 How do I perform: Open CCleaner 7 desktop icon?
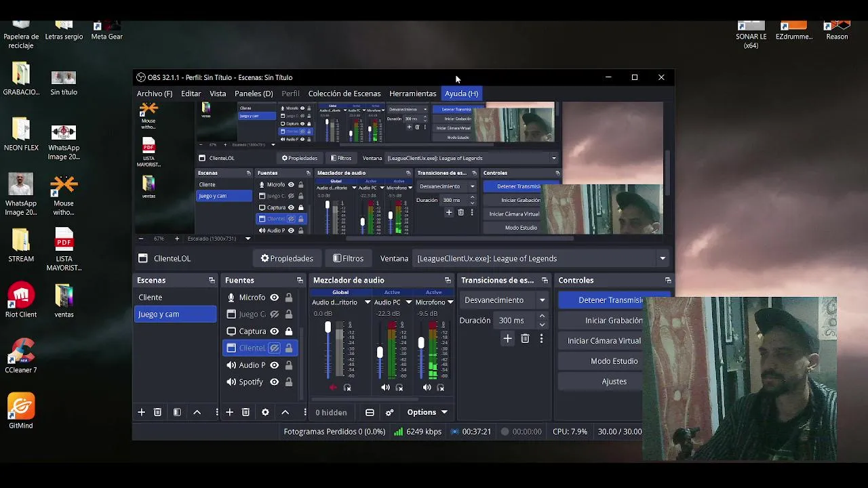click(21, 356)
